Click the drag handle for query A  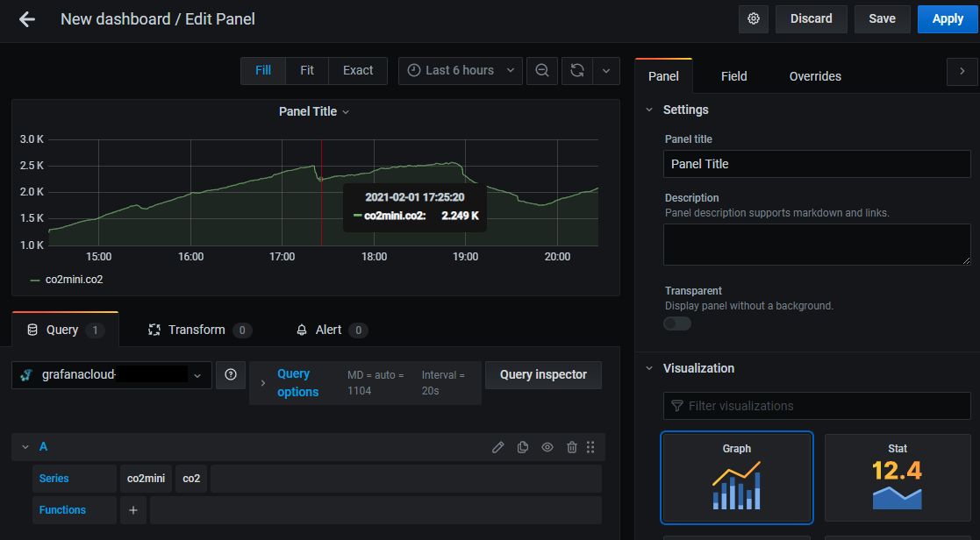[x=590, y=447]
